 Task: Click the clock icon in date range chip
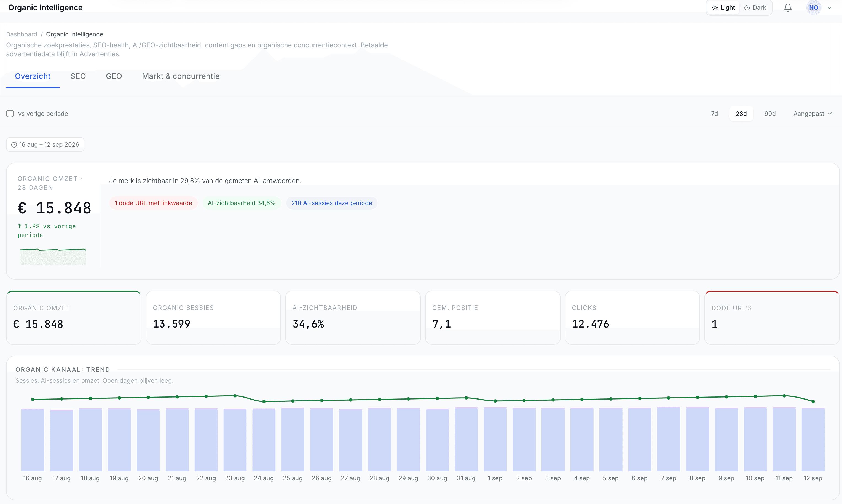click(x=14, y=145)
